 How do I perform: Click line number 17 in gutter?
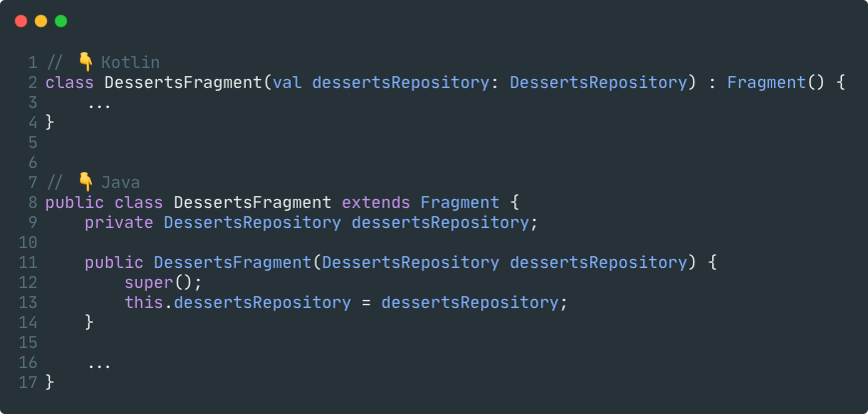point(28,382)
